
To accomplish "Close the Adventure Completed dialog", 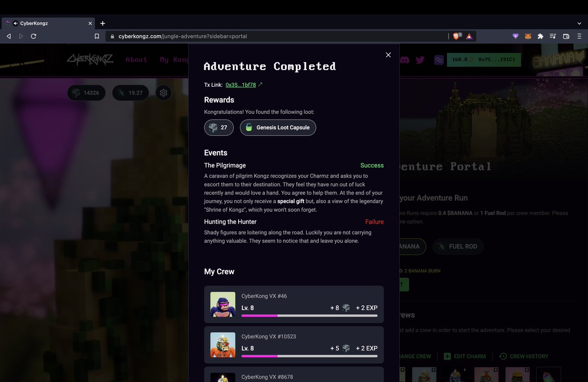I will click(388, 55).
